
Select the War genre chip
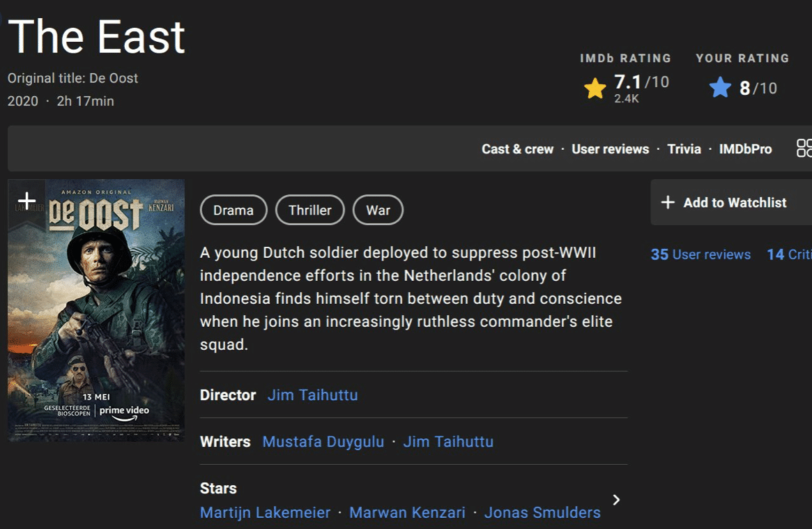pos(378,210)
